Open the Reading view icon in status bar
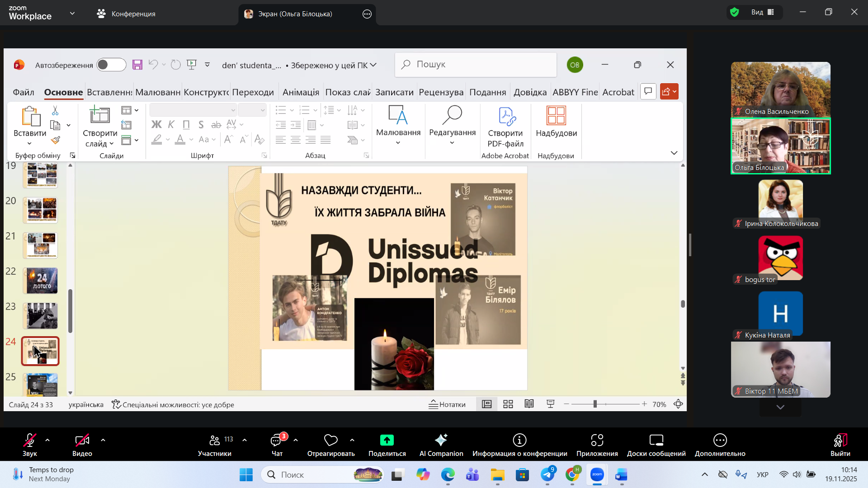Viewport: 868px width, 488px height. point(529,404)
